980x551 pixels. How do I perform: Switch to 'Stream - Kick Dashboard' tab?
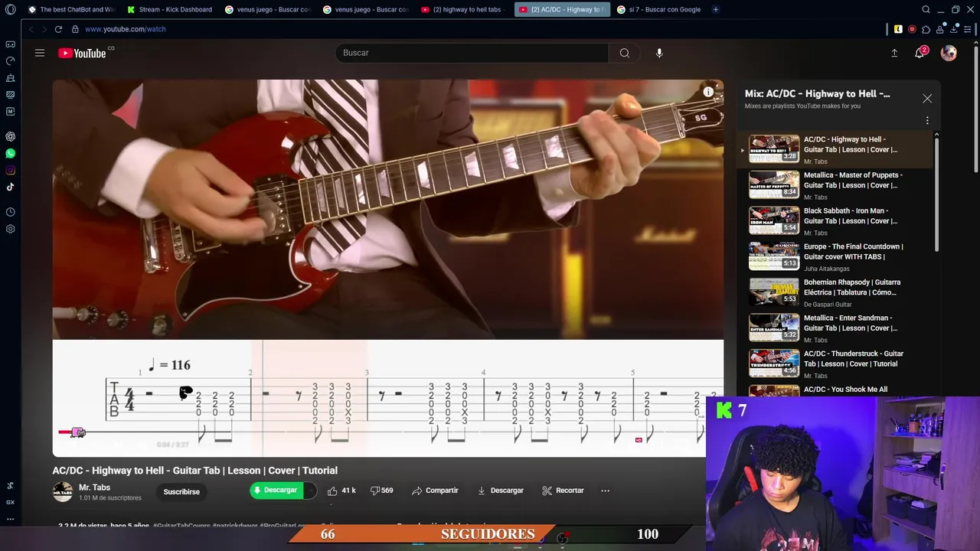[171, 9]
